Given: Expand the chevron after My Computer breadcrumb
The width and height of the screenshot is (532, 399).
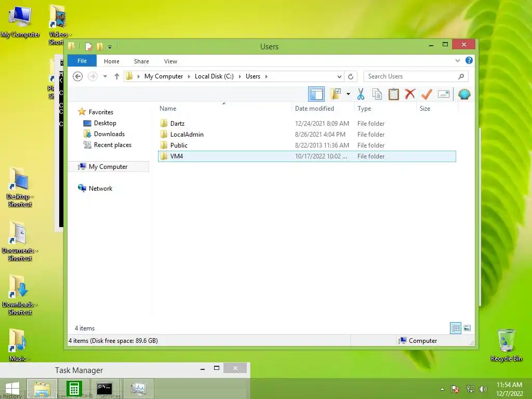Looking at the screenshot, I should [x=189, y=76].
